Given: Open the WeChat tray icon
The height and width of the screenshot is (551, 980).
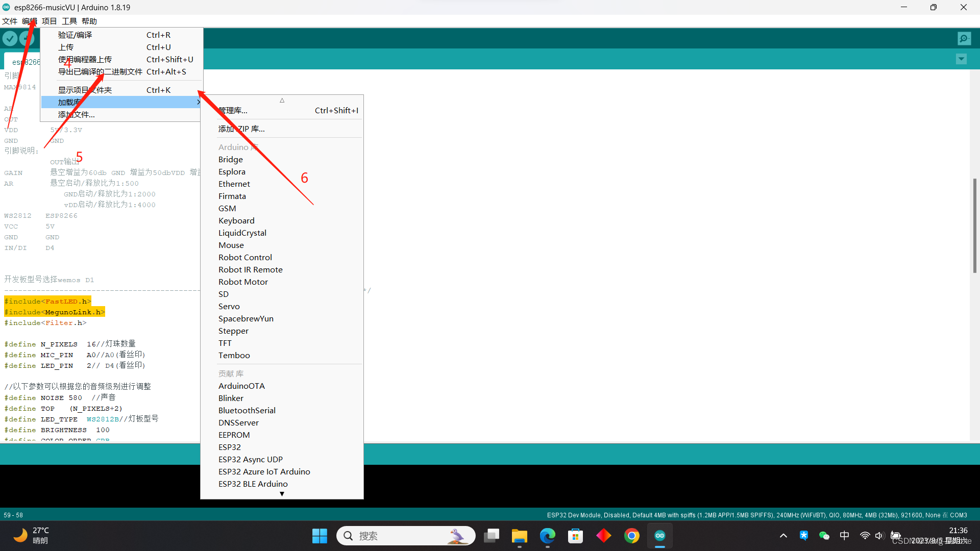Looking at the screenshot, I should pos(824,535).
